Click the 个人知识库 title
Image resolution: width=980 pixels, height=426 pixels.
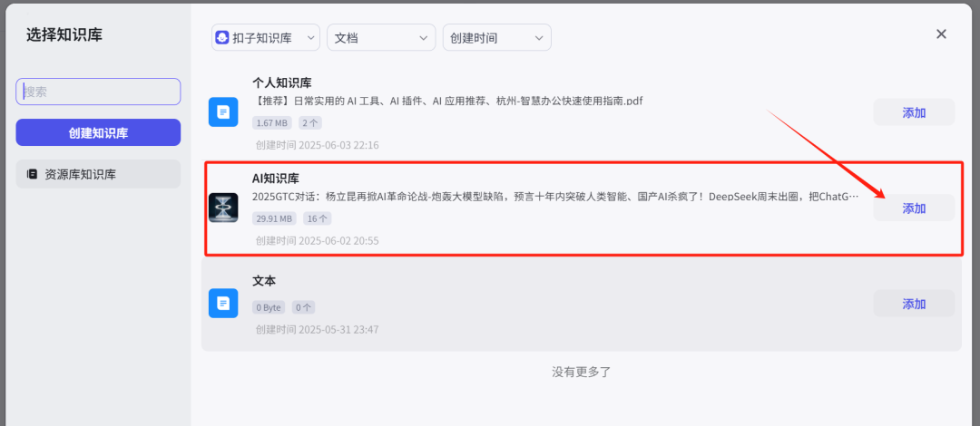[x=282, y=82]
